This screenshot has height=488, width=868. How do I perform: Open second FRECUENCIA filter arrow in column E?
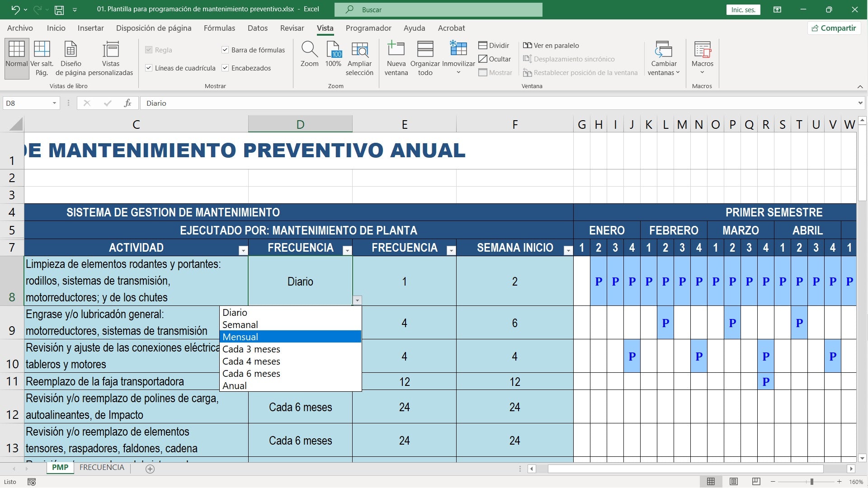pos(451,250)
